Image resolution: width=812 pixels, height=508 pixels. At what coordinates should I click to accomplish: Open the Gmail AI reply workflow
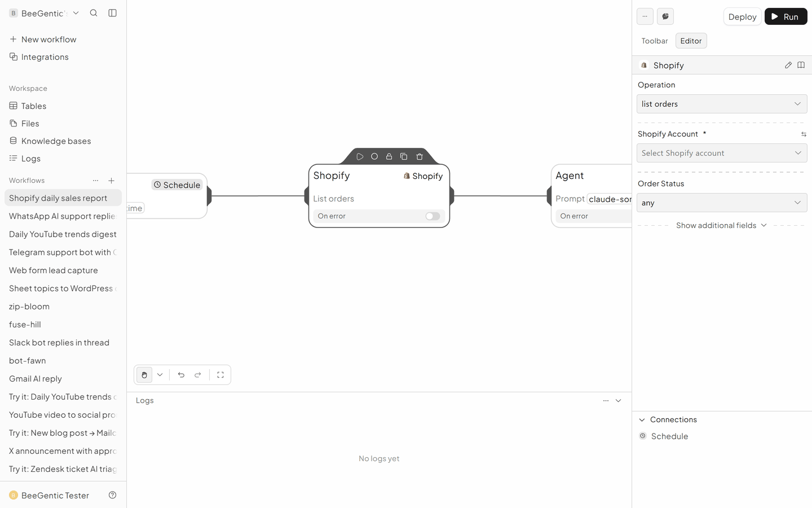tap(63, 379)
